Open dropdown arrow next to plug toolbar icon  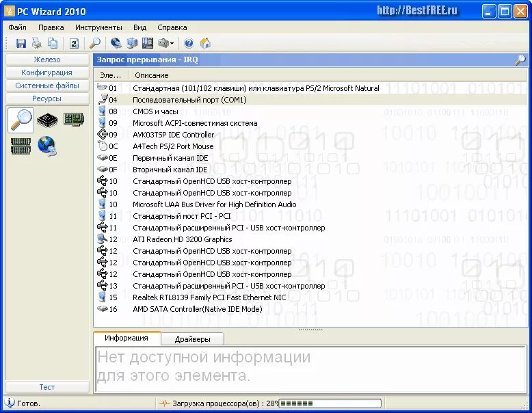tap(172, 44)
